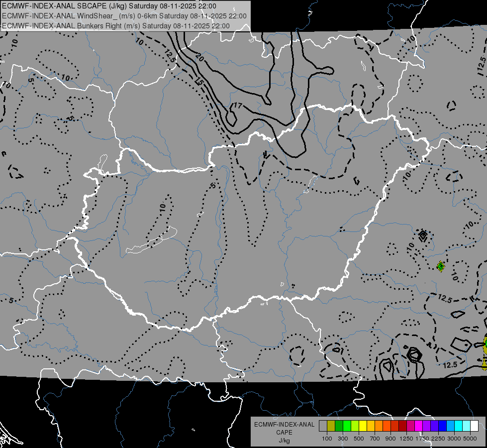This screenshot has width=487, height=448.
Task: Select the 5000 tick label in legend
Action: point(470,439)
